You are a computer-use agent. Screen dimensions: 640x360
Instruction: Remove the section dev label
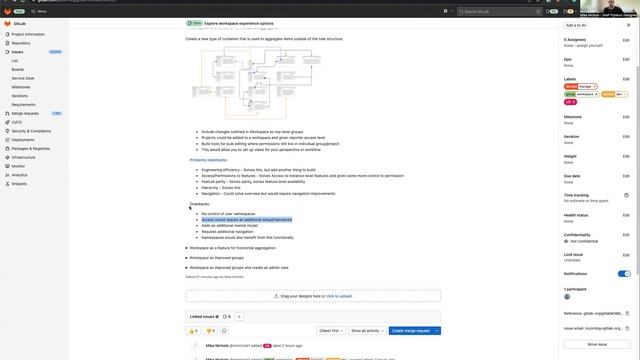tap(625, 94)
